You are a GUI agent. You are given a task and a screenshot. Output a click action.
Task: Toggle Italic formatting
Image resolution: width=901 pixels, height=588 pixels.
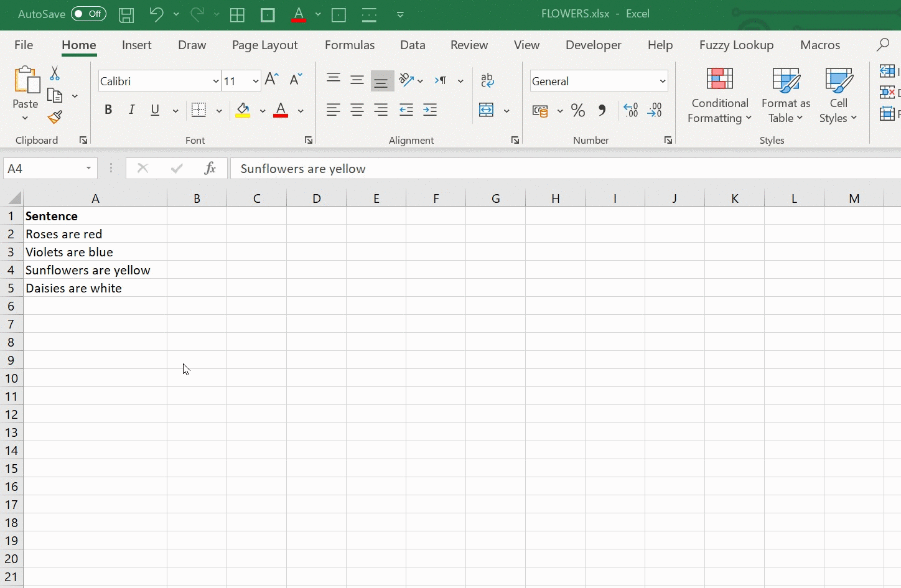[x=131, y=110]
